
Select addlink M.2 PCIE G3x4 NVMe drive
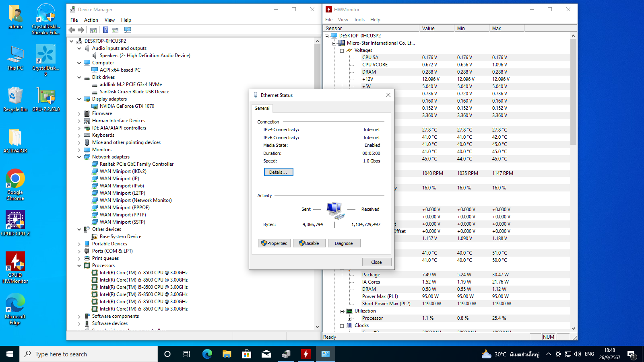(131, 84)
